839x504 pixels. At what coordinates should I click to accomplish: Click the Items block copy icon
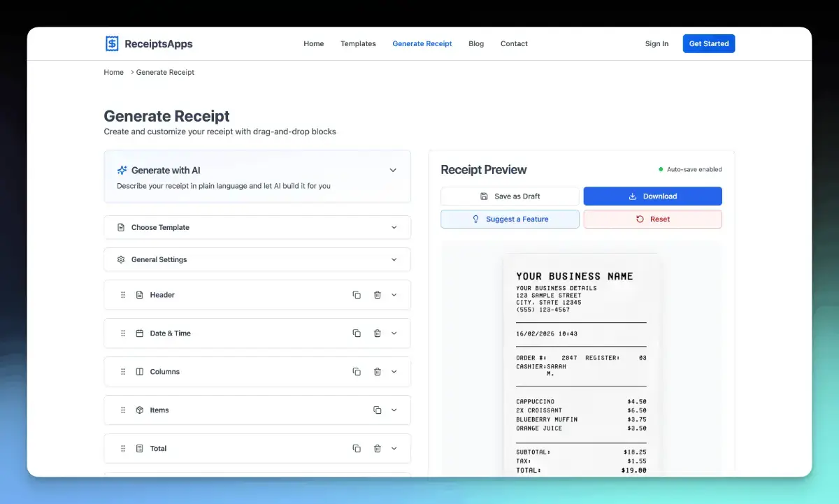[378, 410]
